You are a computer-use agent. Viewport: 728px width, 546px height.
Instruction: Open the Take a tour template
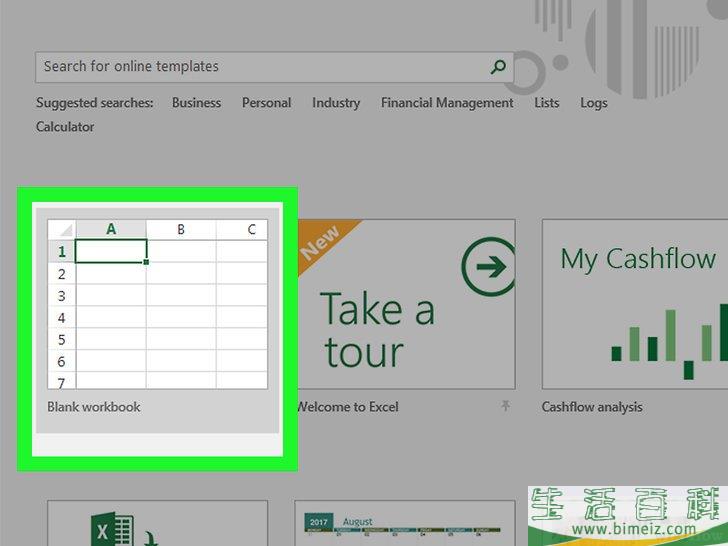pyautogui.click(x=406, y=304)
